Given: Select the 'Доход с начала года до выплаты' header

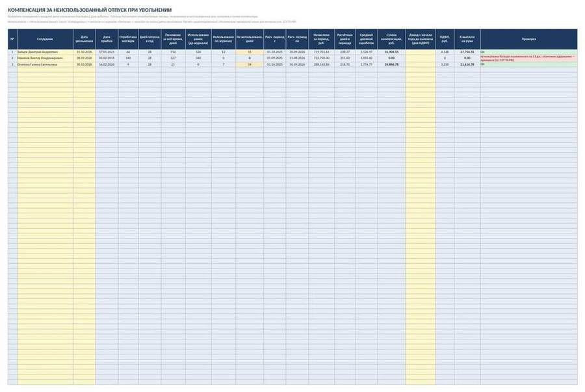Looking at the screenshot, I should pyautogui.click(x=421, y=39).
